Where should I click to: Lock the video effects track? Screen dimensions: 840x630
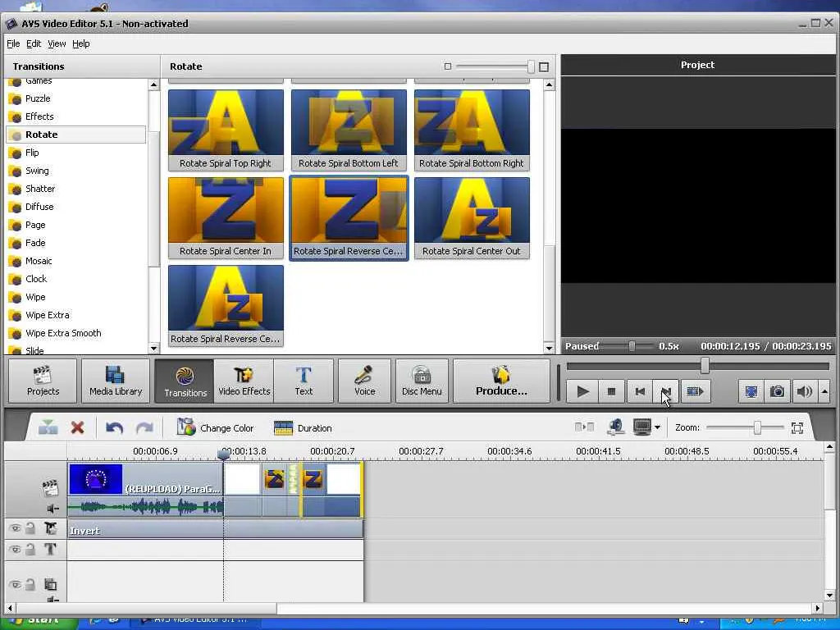coord(30,528)
